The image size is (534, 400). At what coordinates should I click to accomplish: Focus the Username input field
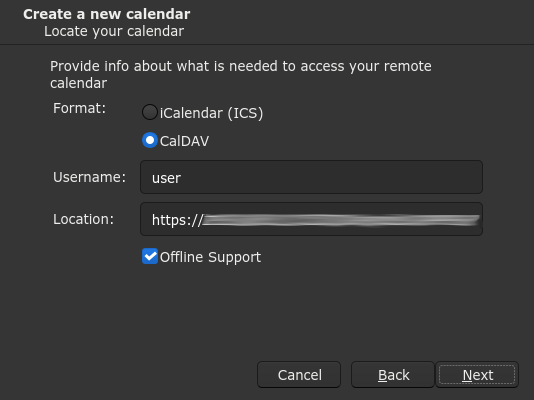pos(311,177)
